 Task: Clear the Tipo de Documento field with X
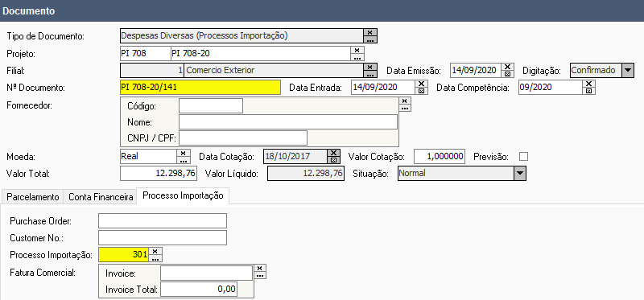(x=370, y=32)
